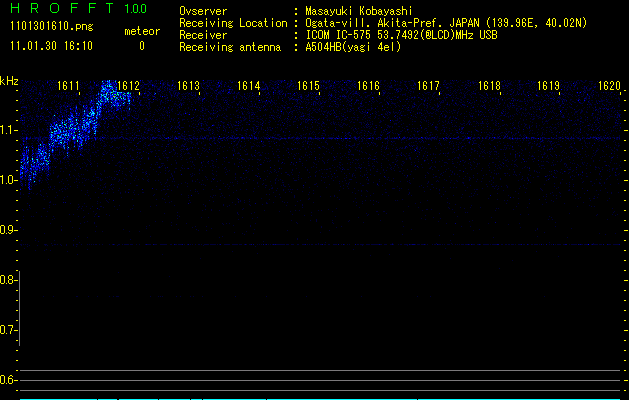This screenshot has width=629, height=400.
Task: Click the 'Receiving antenna' label
Action: 230,47
